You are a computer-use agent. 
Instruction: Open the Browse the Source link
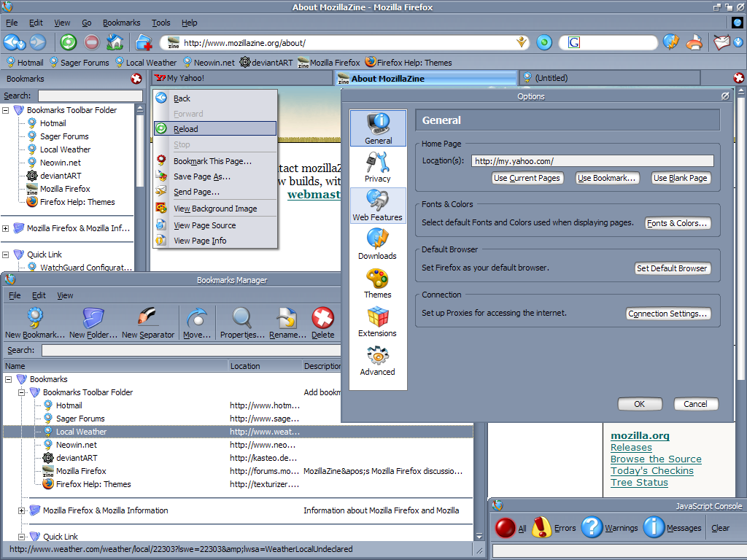click(655, 459)
